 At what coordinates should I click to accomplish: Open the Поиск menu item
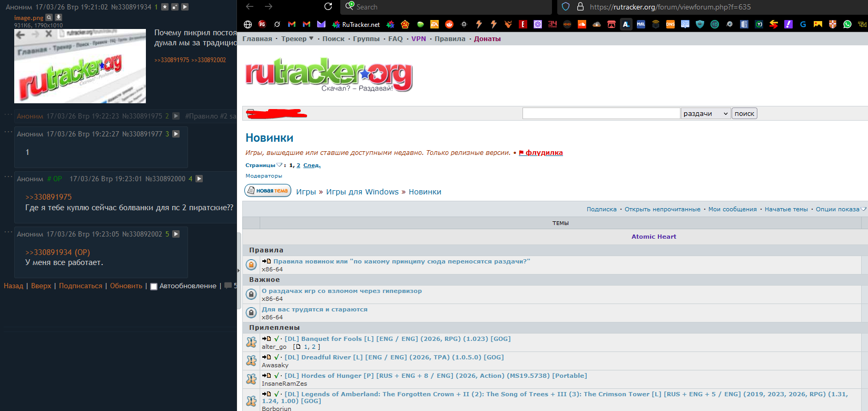point(333,38)
